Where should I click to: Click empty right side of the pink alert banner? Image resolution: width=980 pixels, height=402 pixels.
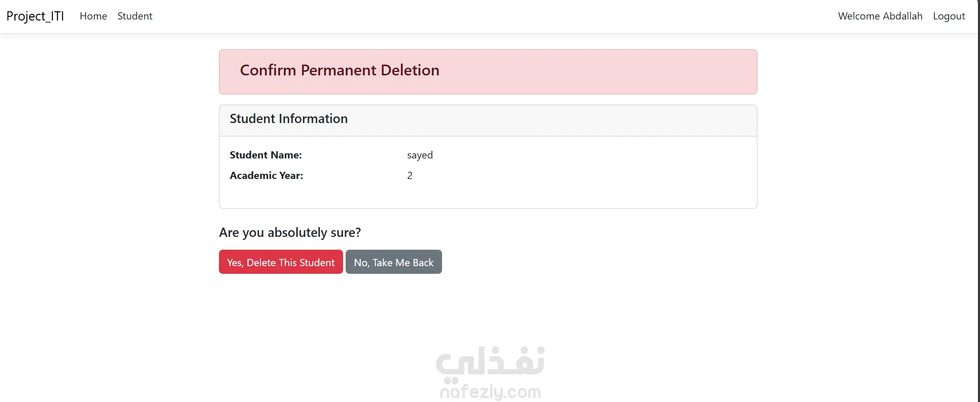point(641,72)
